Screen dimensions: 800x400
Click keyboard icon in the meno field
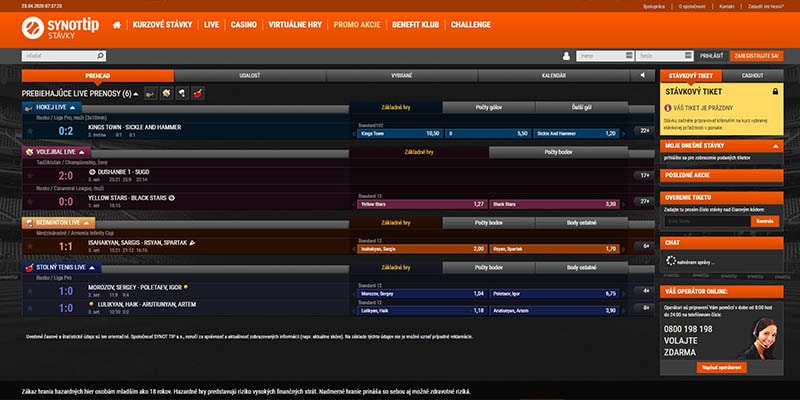tap(629, 56)
